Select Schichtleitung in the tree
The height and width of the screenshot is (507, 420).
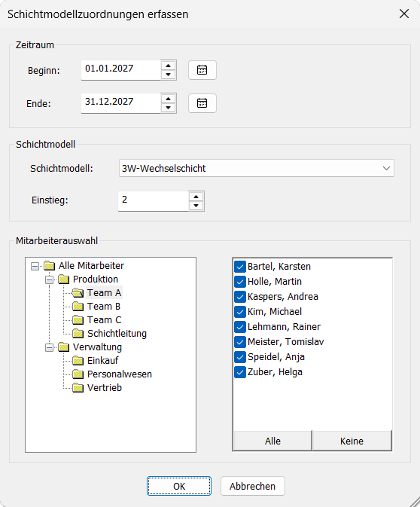[117, 334]
